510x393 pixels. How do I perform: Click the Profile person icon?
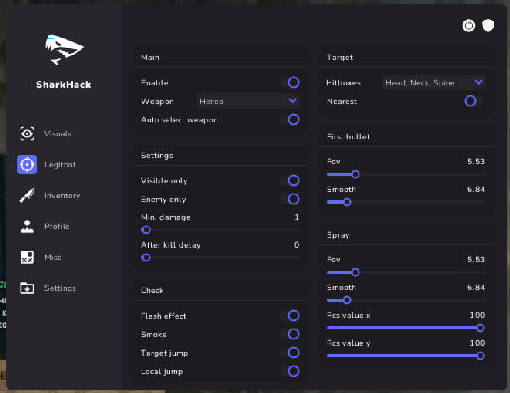point(27,226)
